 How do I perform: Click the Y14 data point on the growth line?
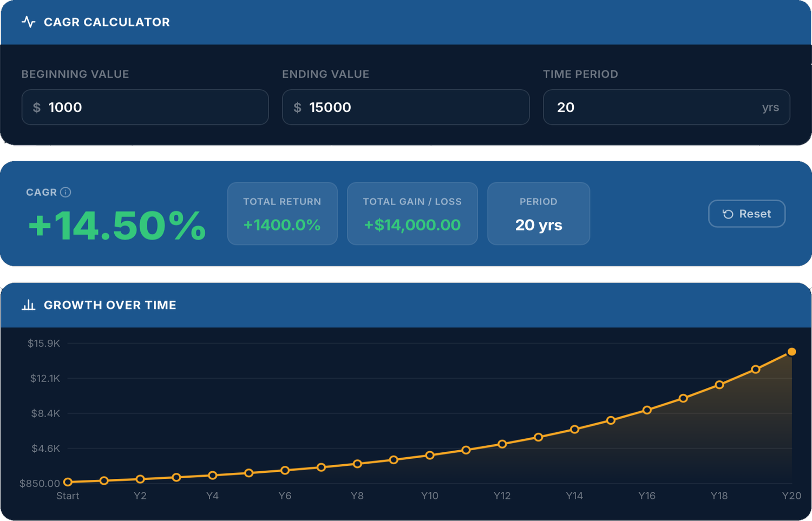coord(574,430)
